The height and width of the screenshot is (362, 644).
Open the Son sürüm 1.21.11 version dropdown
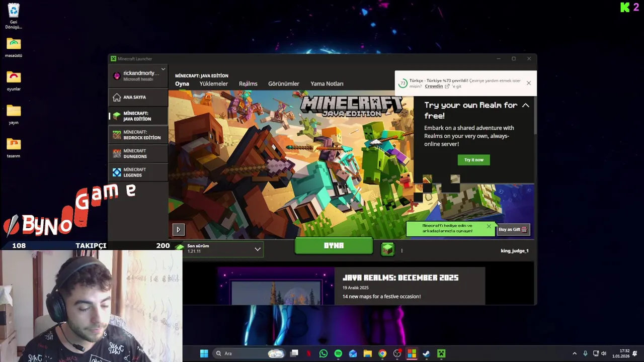tap(223, 249)
